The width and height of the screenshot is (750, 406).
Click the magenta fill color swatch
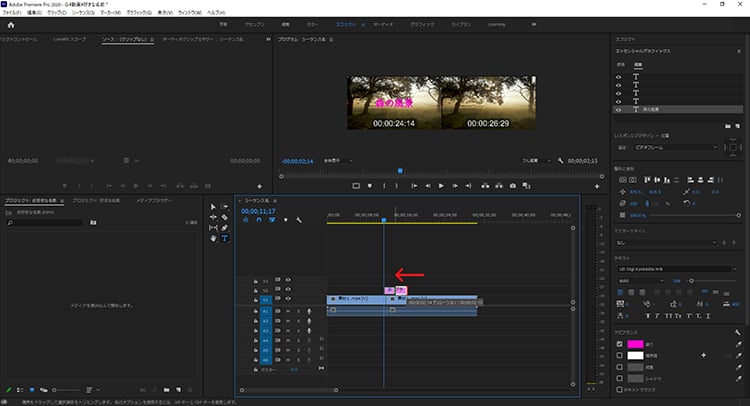(635, 344)
